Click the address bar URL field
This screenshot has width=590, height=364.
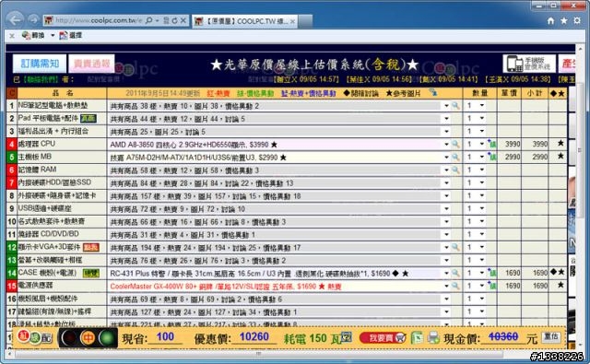pos(99,20)
